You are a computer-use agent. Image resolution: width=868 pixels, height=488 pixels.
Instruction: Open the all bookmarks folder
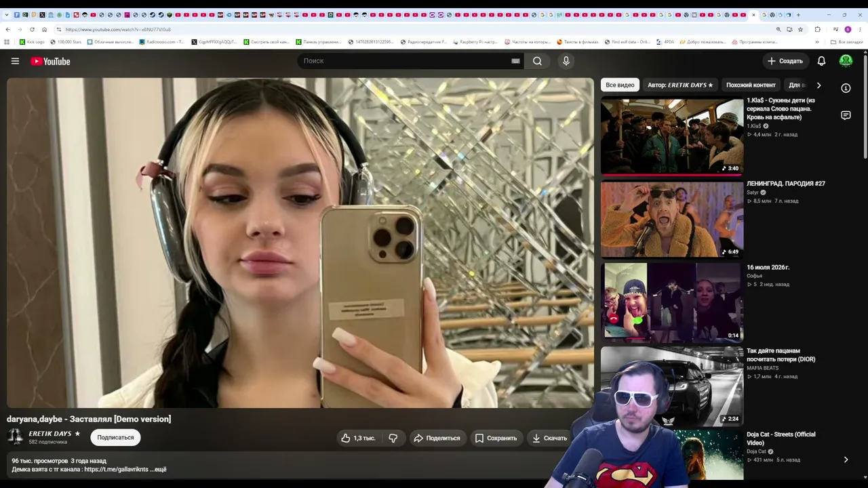(x=846, y=42)
